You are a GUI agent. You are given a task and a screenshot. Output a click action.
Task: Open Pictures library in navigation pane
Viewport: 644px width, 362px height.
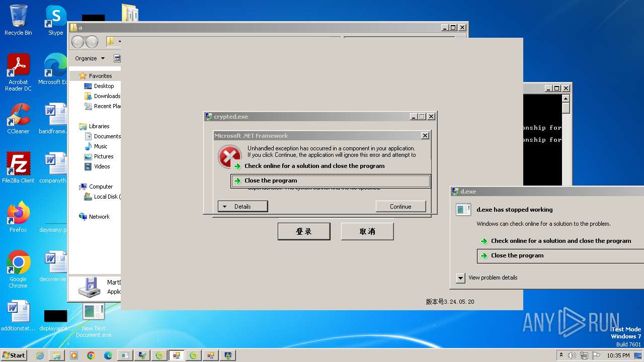point(104,156)
